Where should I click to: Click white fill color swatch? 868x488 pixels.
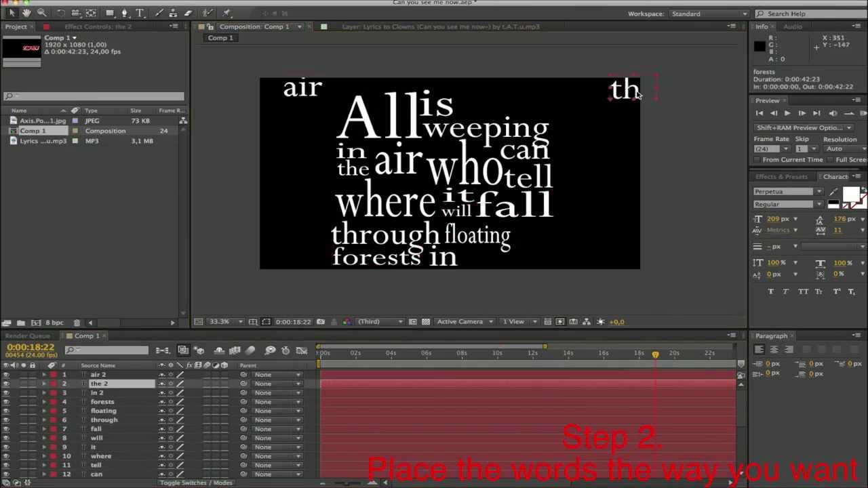tap(850, 195)
